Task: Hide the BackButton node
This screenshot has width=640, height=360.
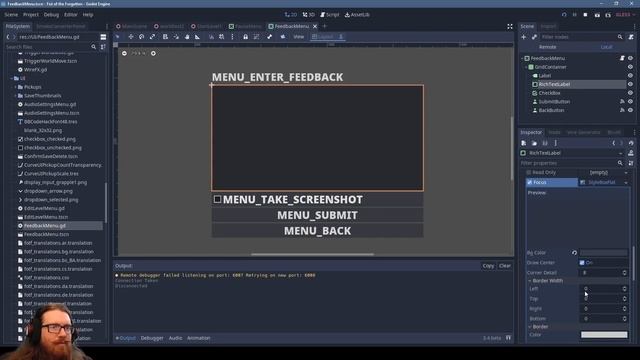Action: coord(630,110)
